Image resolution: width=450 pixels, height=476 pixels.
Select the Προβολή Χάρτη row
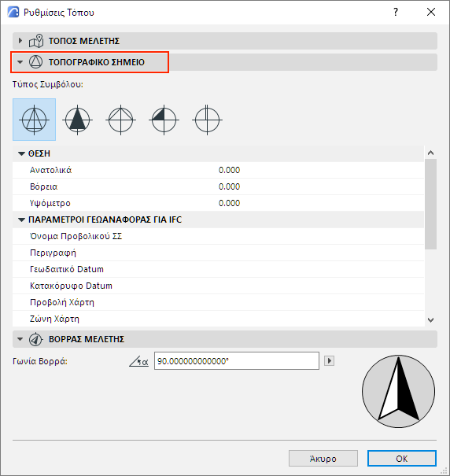click(x=219, y=302)
